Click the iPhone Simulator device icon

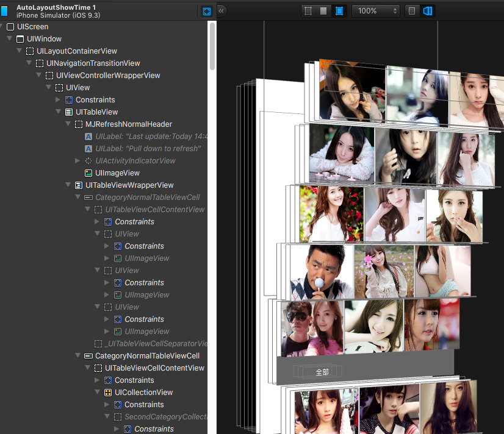5,11
